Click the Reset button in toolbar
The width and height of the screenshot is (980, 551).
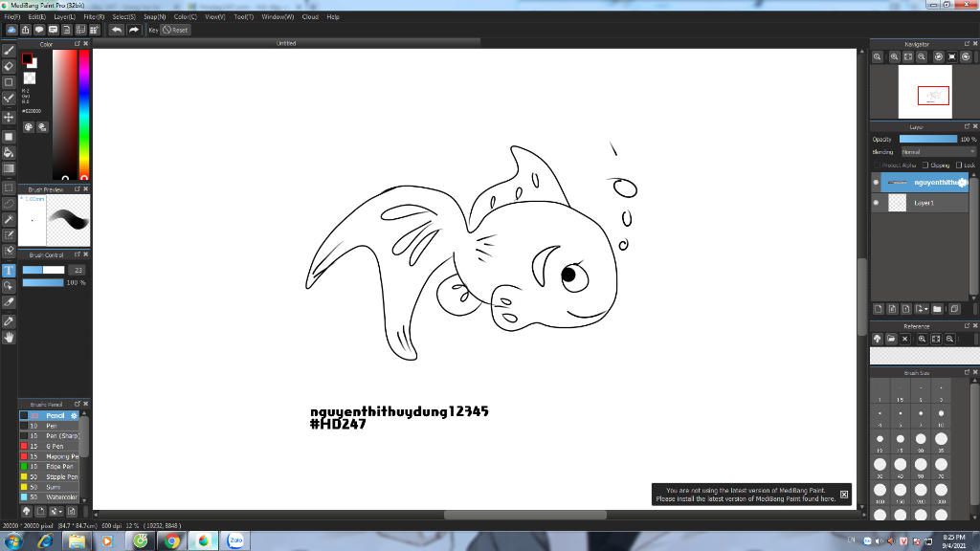[x=176, y=30]
